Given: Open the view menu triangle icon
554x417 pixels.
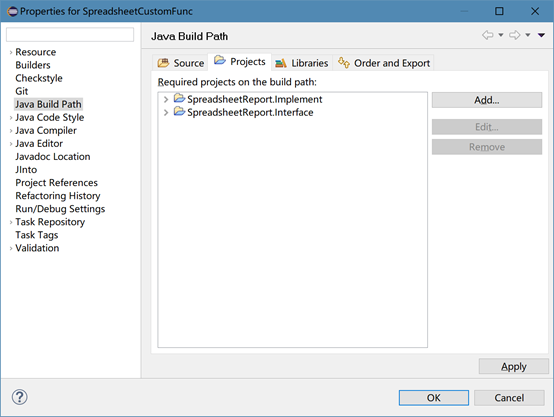Looking at the screenshot, I should click(541, 35).
